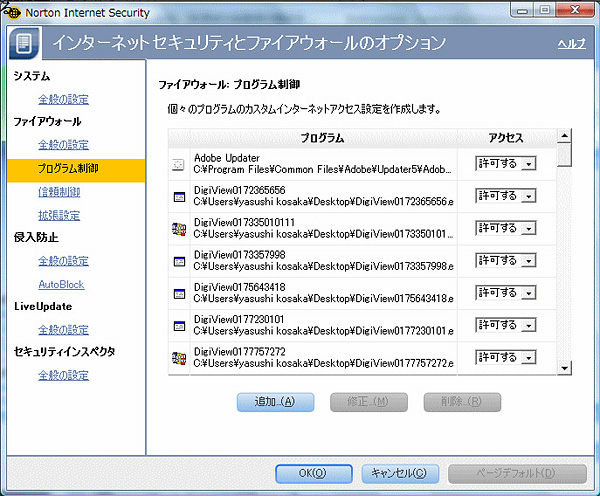
Task: Click the 追加(A) button
Action: coord(276,402)
